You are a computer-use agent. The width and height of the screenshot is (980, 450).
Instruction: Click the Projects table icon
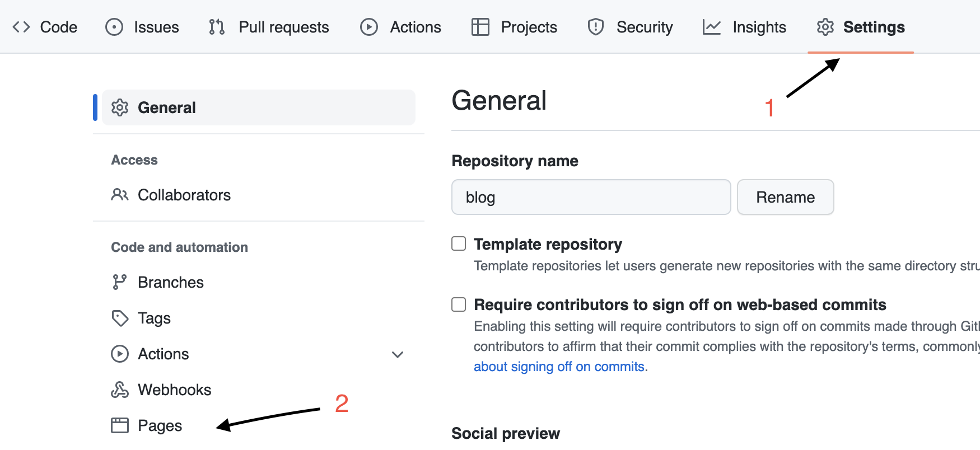pos(480,27)
